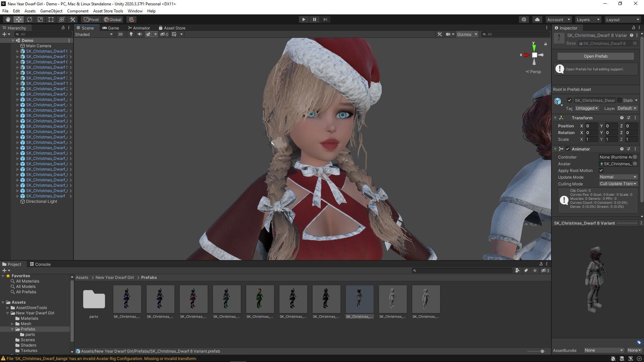Start Play mode
This screenshot has width=644, height=362.
[304, 19]
